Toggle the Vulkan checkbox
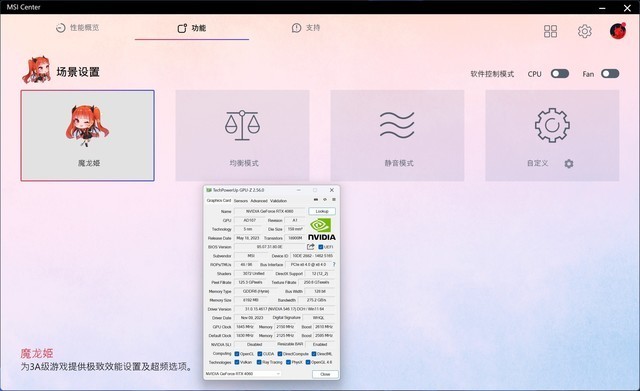Viewport: 640px width, 391px height. [237, 362]
